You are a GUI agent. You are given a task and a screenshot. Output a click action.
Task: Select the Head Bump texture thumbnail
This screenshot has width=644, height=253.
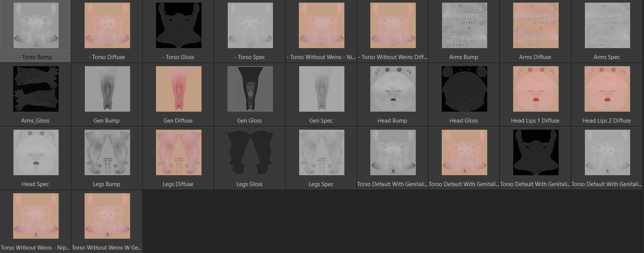(393, 89)
